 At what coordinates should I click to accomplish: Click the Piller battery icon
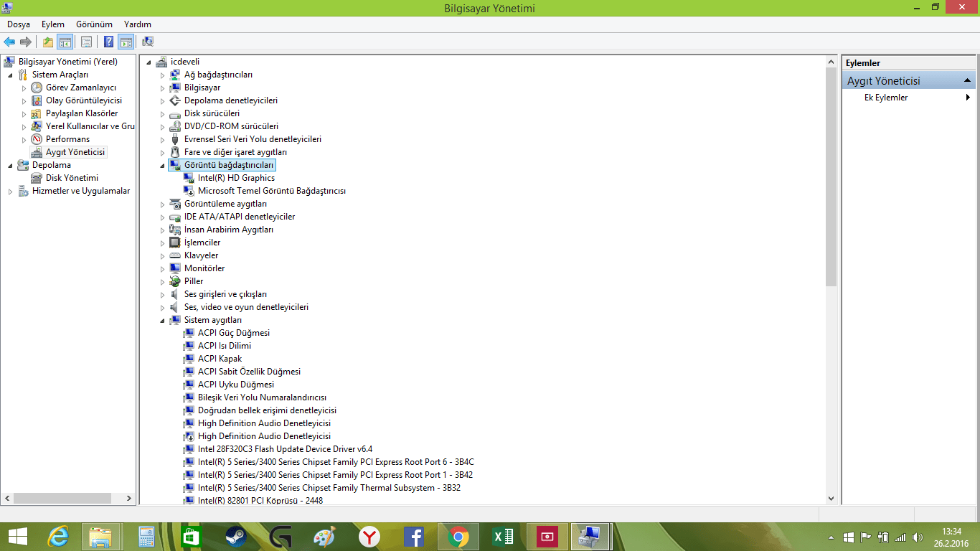(175, 281)
